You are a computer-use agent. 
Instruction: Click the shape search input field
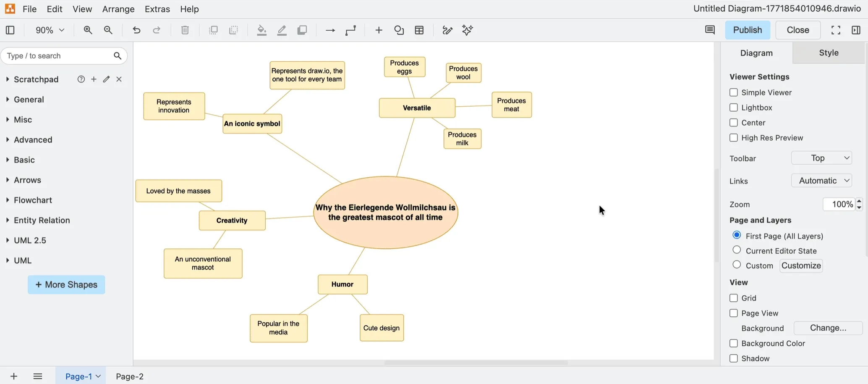[59, 56]
